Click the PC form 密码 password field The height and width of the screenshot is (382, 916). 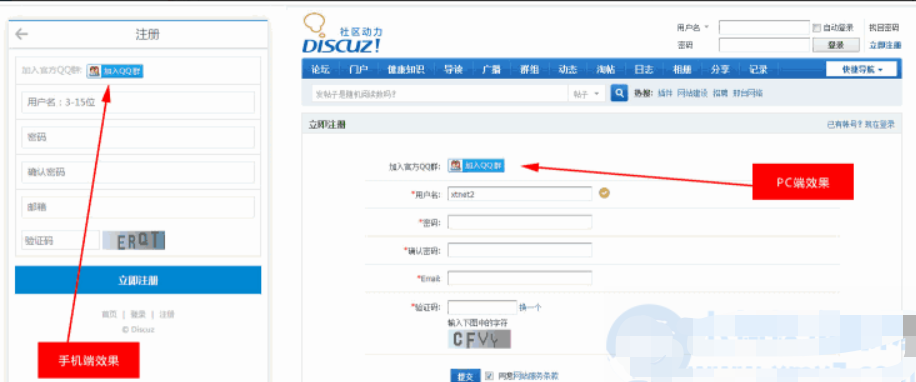[520, 222]
